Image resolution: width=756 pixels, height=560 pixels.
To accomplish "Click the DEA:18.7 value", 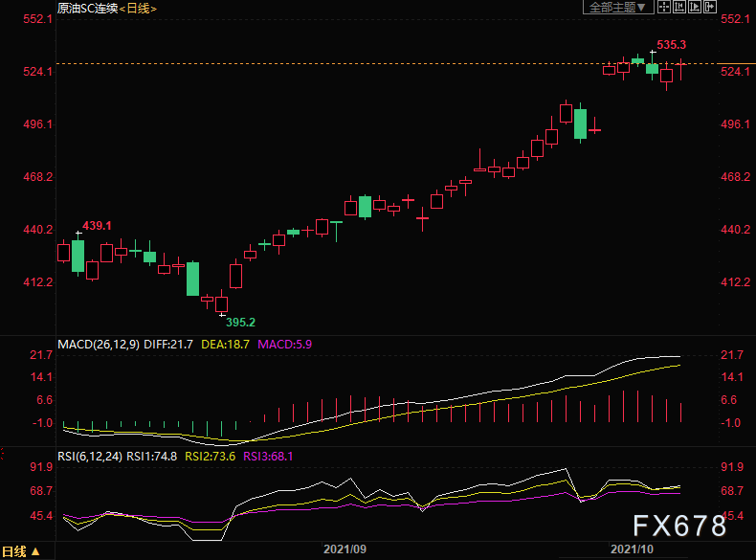I will tap(225, 345).
